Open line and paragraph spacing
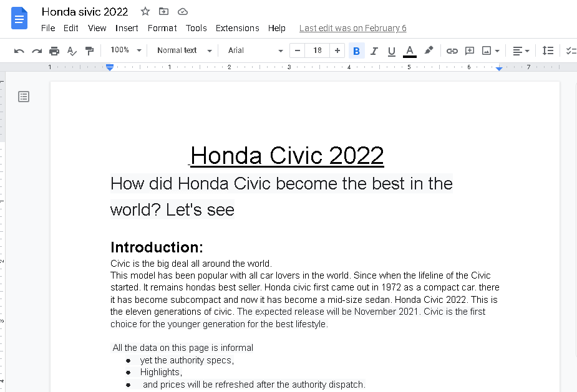 [x=548, y=50]
